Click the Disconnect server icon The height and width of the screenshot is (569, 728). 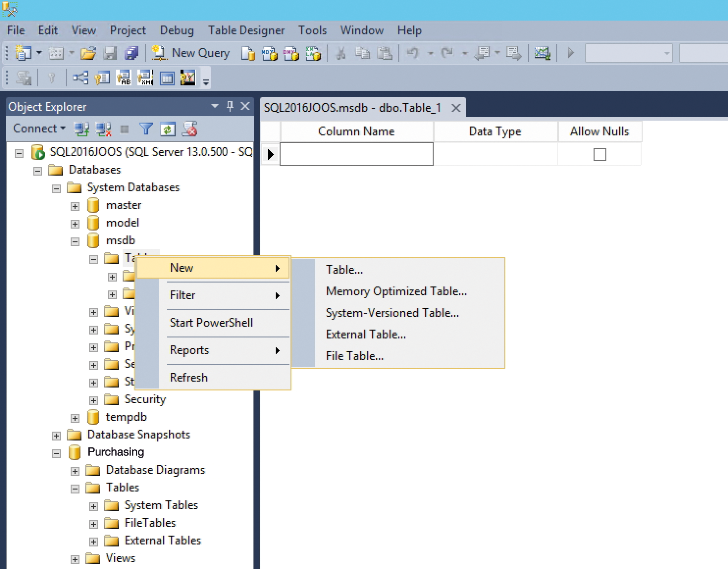pos(102,129)
